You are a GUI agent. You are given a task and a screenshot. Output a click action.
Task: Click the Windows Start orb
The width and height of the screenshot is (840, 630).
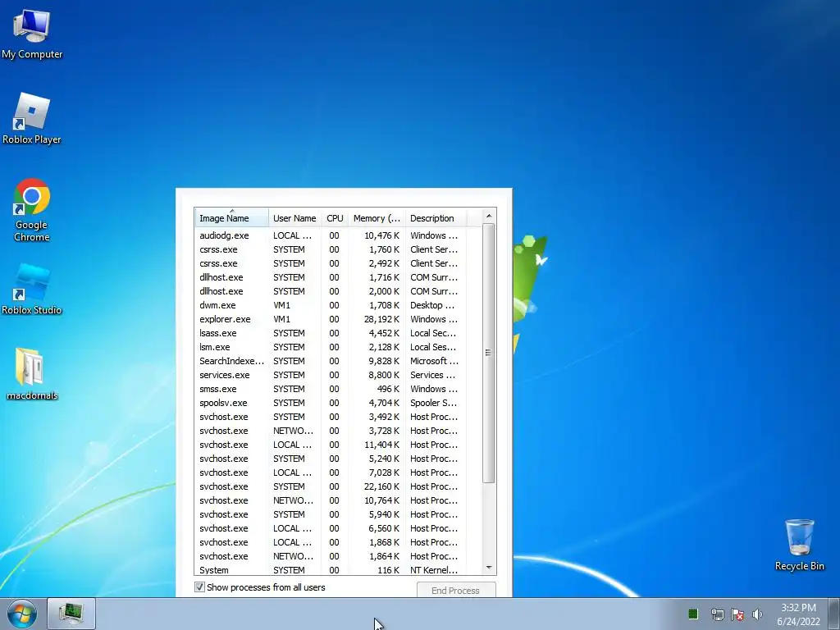coord(21,614)
